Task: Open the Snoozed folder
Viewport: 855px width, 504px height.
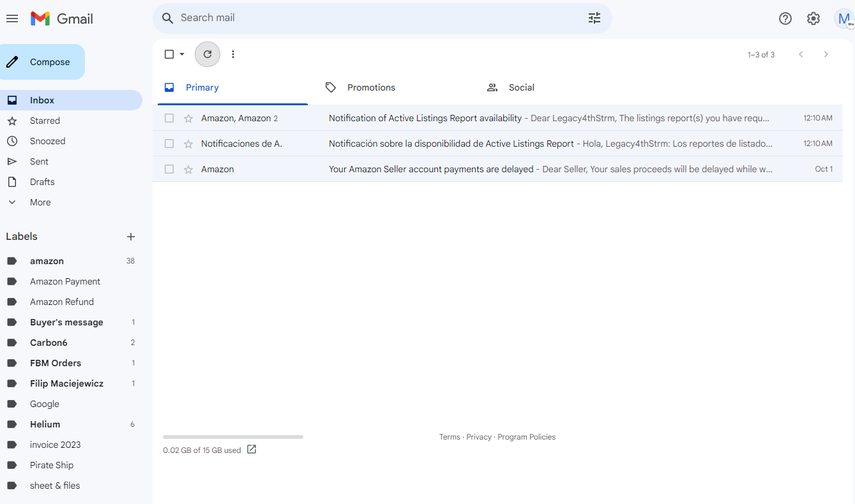Action: click(71, 141)
